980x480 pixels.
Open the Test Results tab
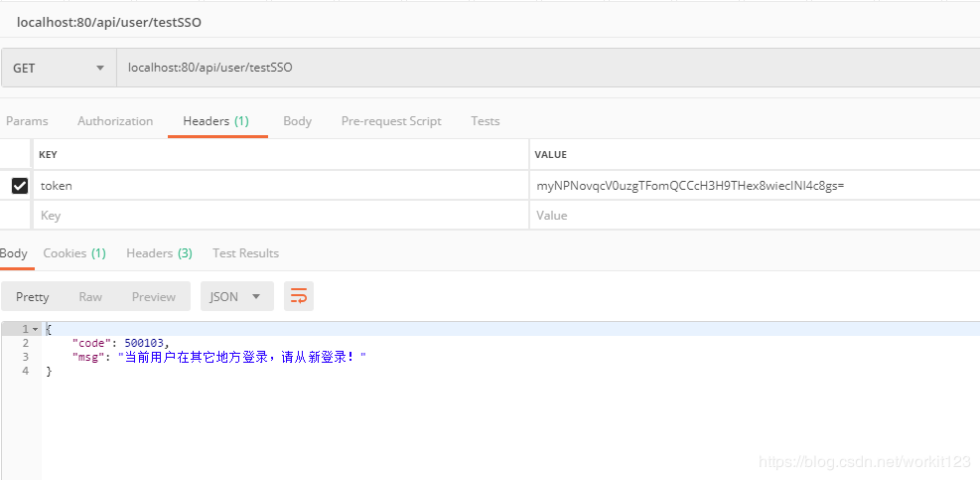pos(245,253)
